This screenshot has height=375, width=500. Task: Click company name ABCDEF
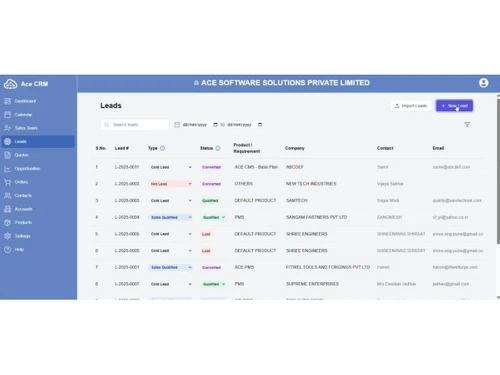click(x=295, y=167)
